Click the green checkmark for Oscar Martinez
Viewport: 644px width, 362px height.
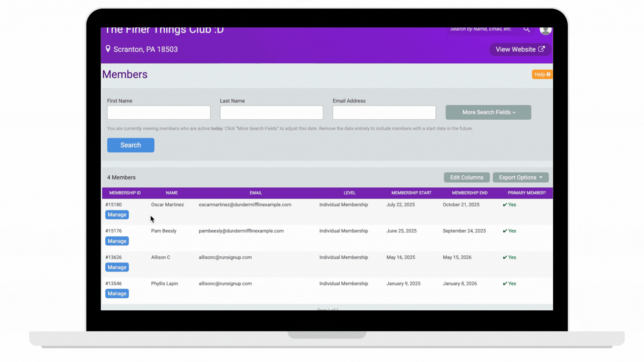point(505,205)
